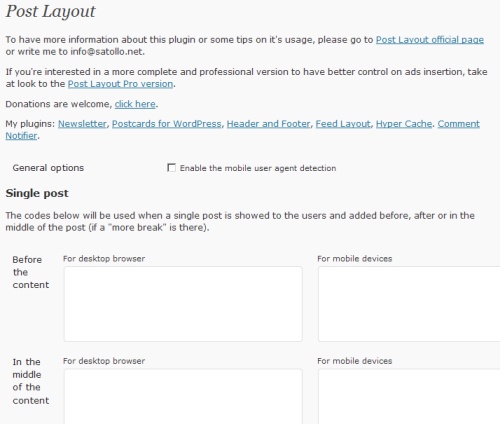Click the 'General options' label
Viewport: 500px width, 424px height.
coord(48,168)
